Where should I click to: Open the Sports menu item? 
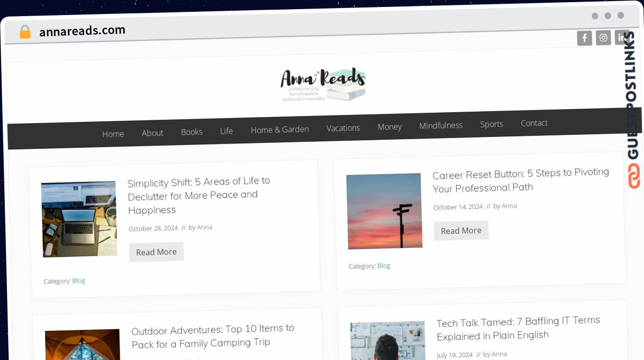(492, 124)
